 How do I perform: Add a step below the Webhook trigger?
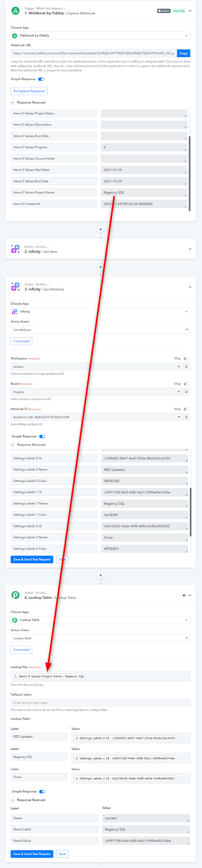[x=101, y=229]
